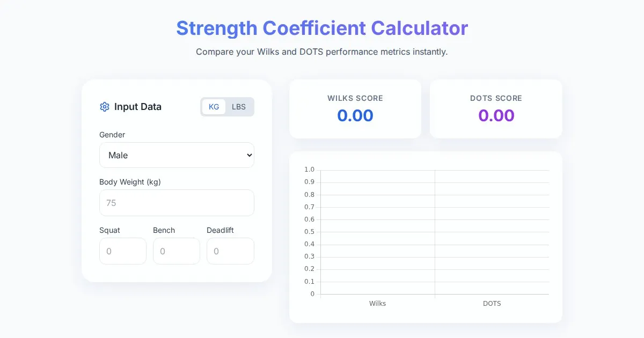Click the DOTS label on chart axis
The width and height of the screenshot is (644, 338).
click(492, 304)
